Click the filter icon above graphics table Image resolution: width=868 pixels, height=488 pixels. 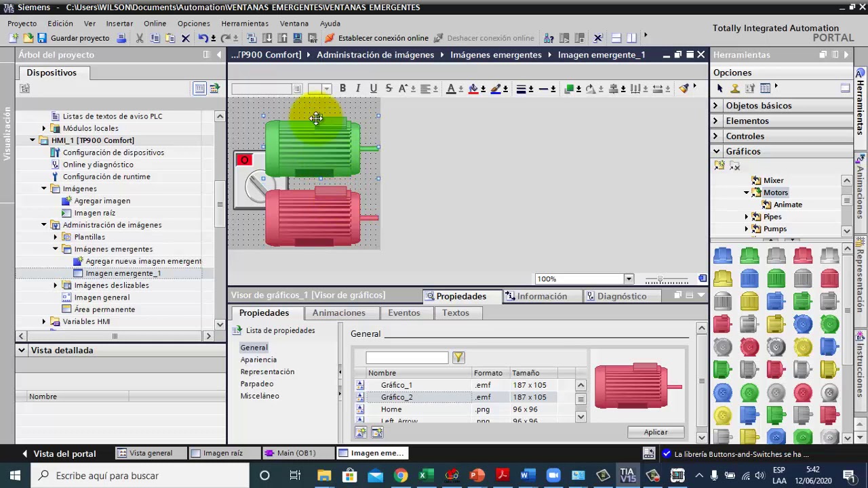pyautogui.click(x=458, y=357)
